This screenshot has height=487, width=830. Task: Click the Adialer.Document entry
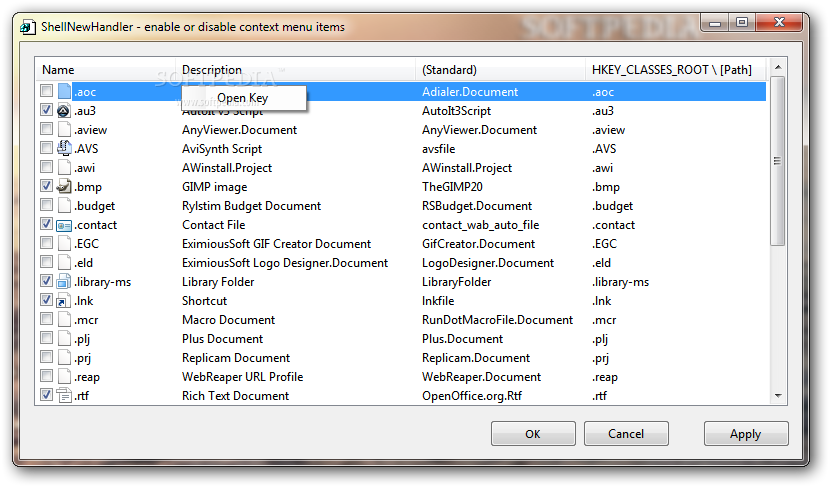click(x=470, y=92)
